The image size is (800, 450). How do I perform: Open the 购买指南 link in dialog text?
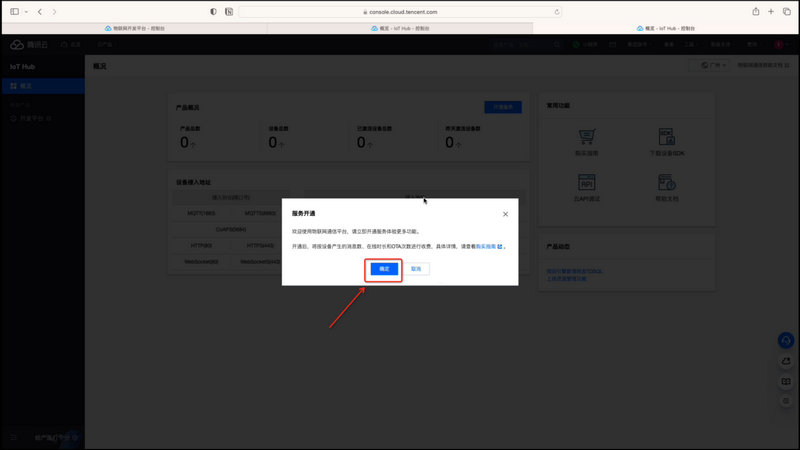(488, 245)
